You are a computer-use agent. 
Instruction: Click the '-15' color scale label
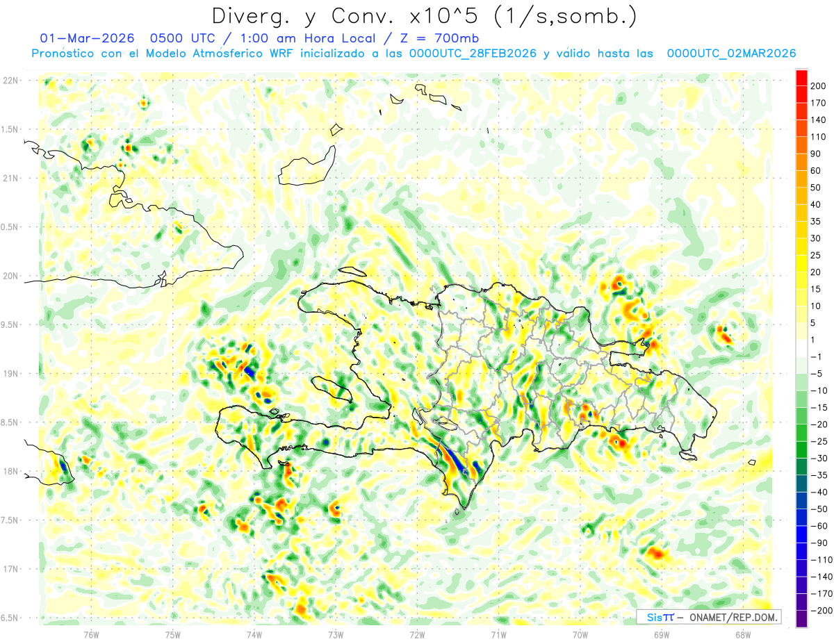[x=819, y=407]
